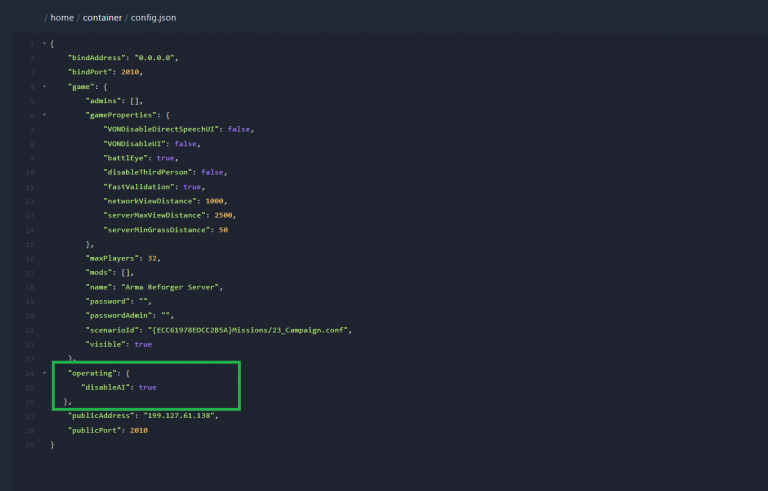
Task: Click the disableAI true value
Action: tap(148, 386)
